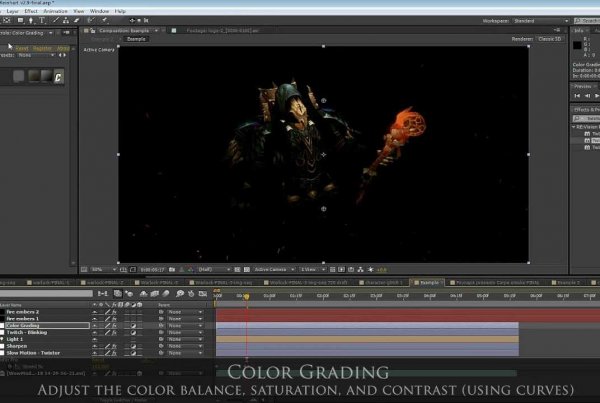The image size is (600, 403).
Task: Select the Type tool in the toolbar
Action: click(42, 21)
